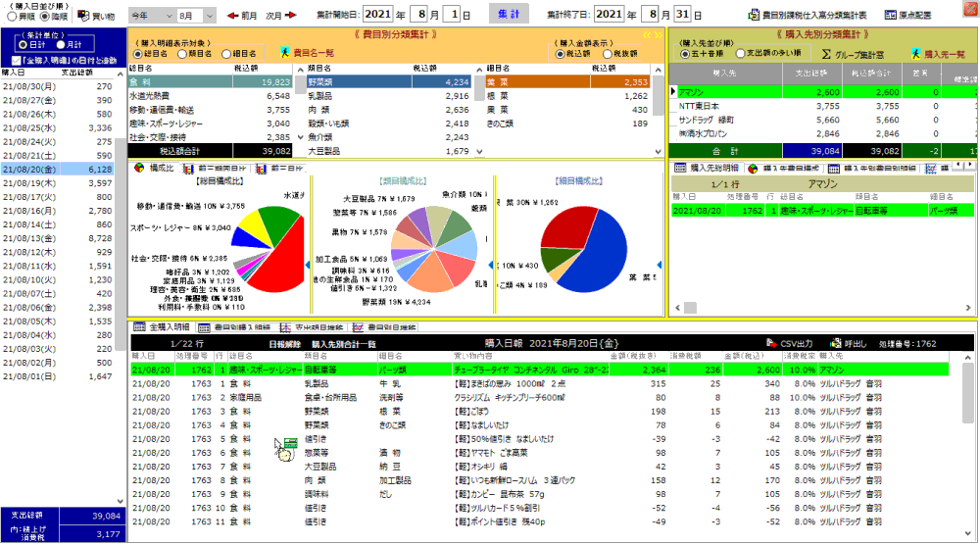Viewport: 980px width, 545px height.
Task: Export data with CSV出力
Action: (x=791, y=344)
